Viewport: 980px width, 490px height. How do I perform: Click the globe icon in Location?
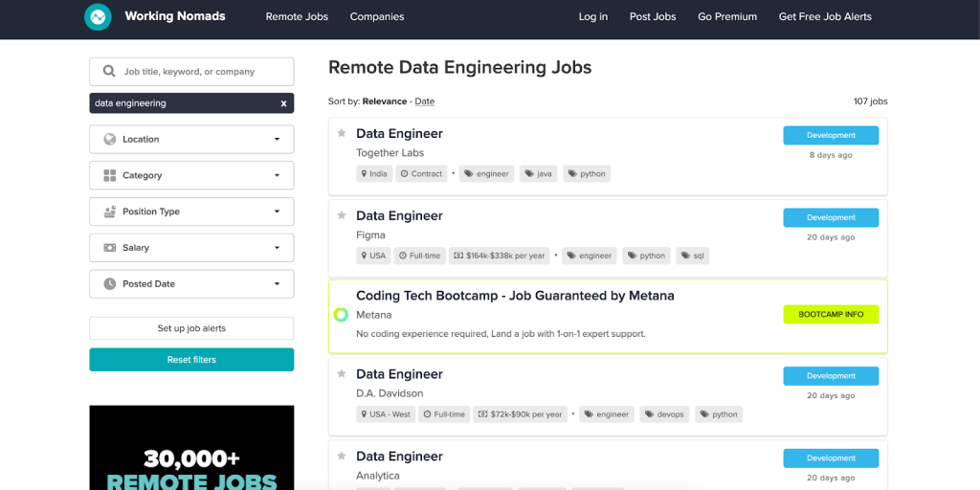coord(110,139)
